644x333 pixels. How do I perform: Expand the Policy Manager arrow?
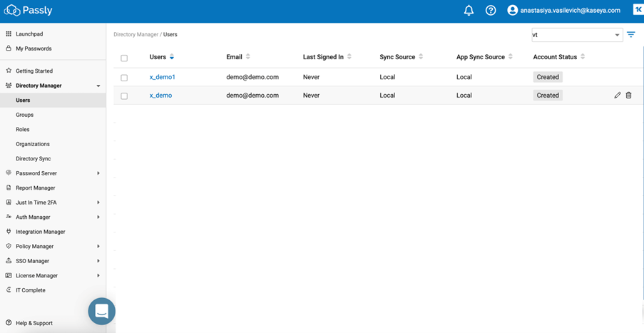98,246
